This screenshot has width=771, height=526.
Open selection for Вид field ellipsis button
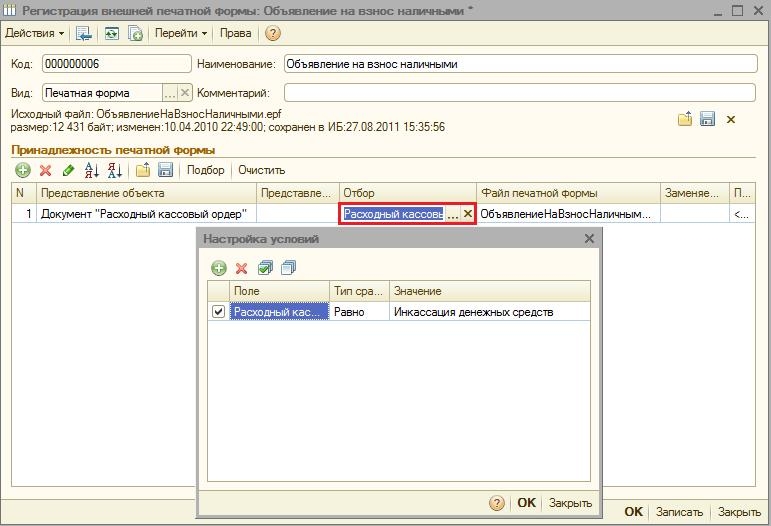pyautogui.click(x=169, y=93)
